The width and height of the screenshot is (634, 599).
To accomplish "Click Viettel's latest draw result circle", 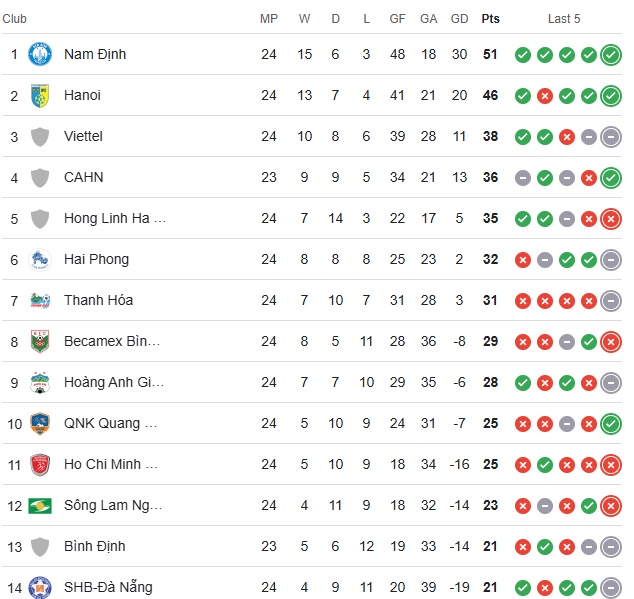I will 611,137.
